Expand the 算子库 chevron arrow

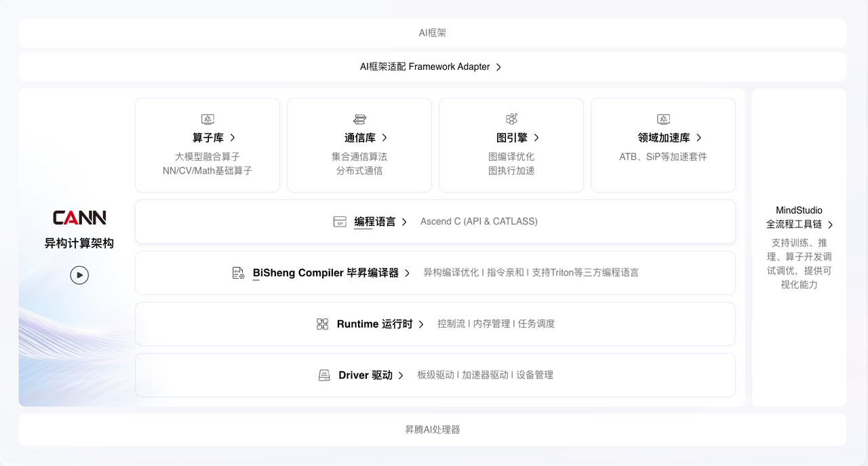click(233, 138)
